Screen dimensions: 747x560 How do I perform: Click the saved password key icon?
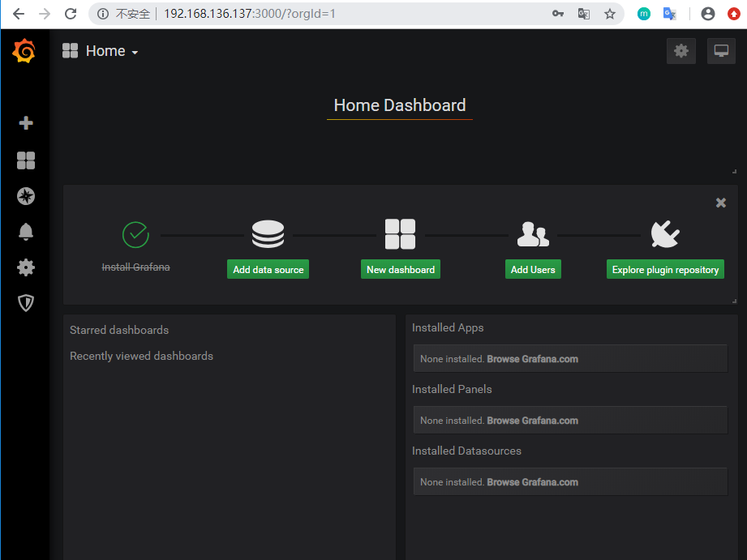coord(558,14)
